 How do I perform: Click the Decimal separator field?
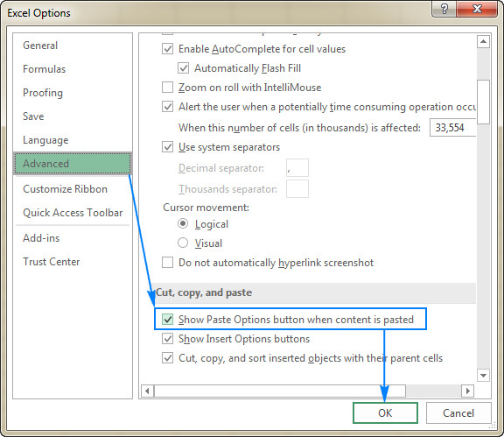(297, 167)
